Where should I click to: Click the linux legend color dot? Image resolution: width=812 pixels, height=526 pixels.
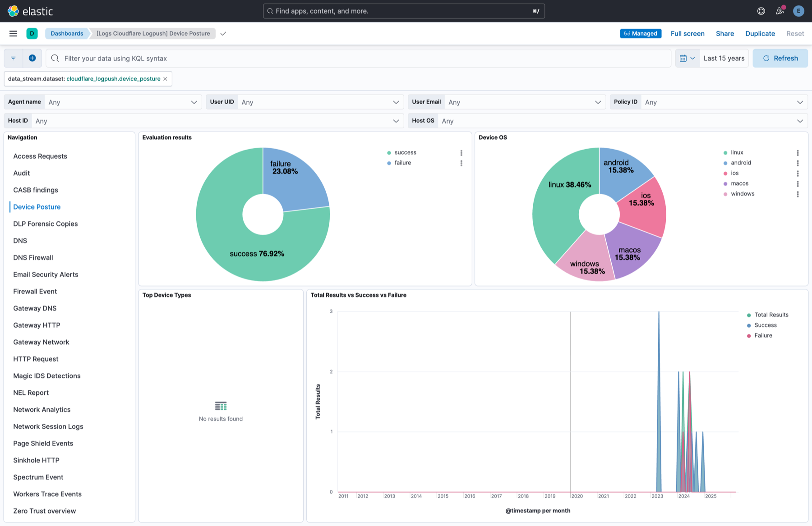(x=725, y=153)
